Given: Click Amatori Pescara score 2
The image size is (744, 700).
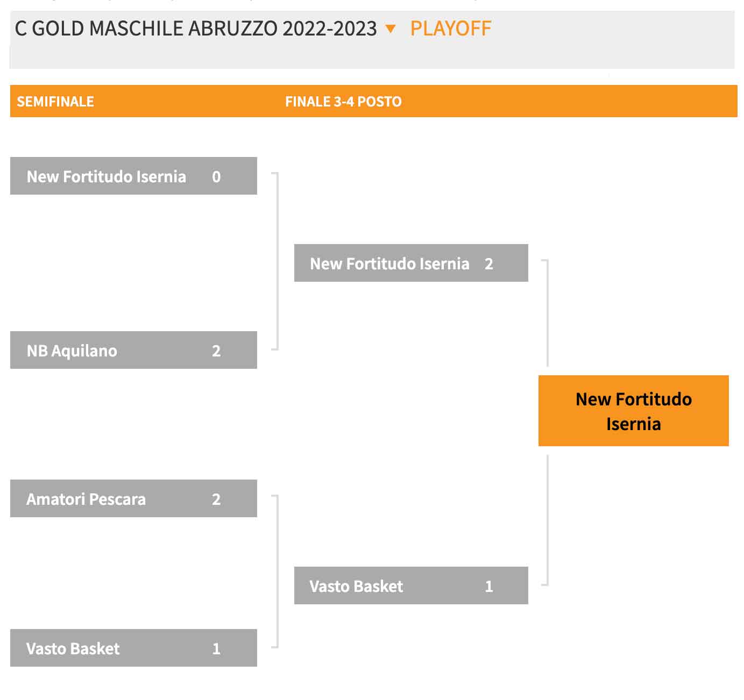Looking at the screenshot, I should click(216, 499).
